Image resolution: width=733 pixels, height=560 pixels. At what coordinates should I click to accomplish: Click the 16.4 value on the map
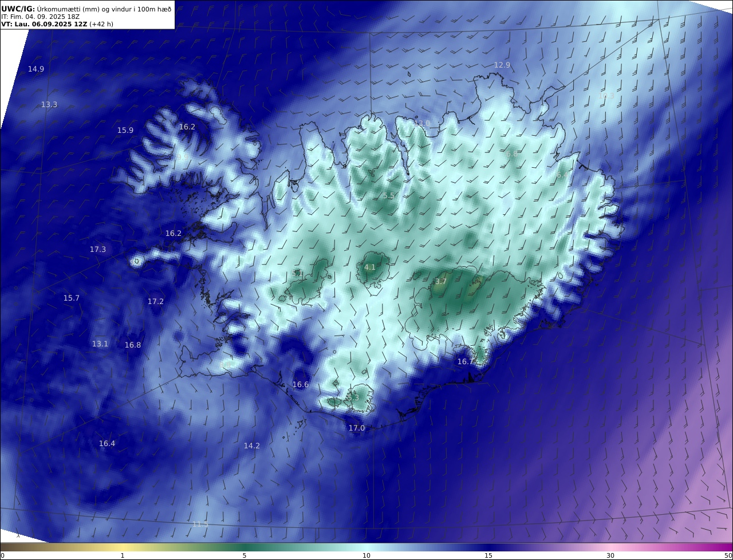pyautogui.click(x=107, y=444)
